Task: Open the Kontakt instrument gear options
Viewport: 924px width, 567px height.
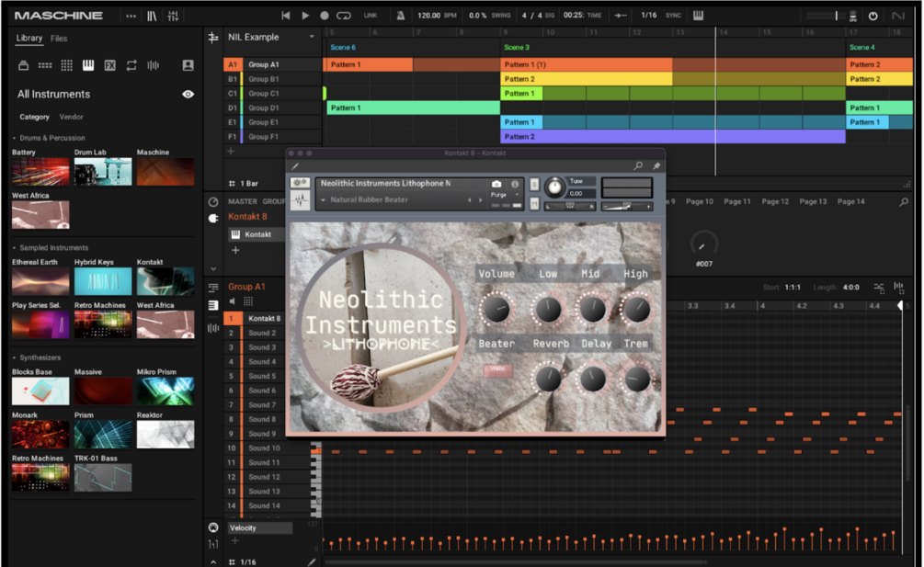Action: coord(300,183)
